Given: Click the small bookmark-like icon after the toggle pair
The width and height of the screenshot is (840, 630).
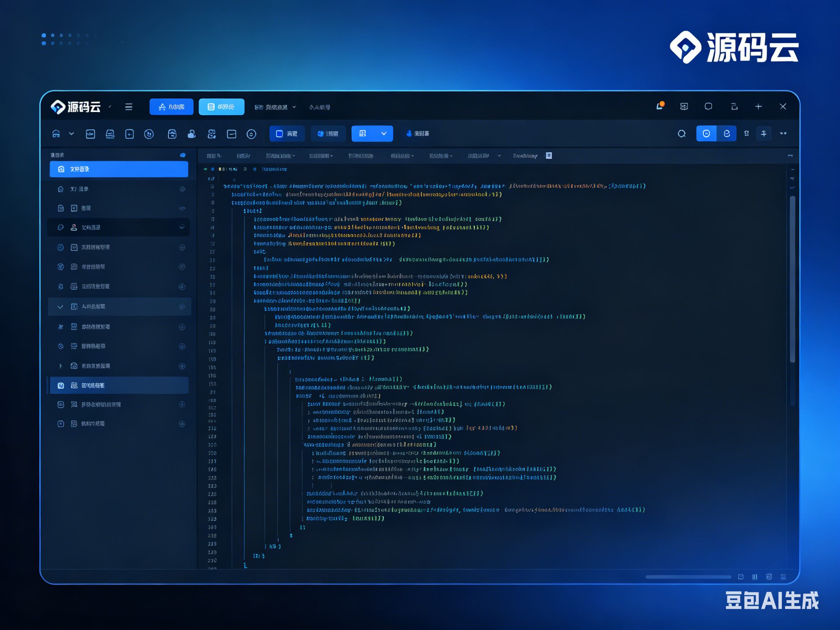Looking at the screenshot, I should tap(747, 133).
